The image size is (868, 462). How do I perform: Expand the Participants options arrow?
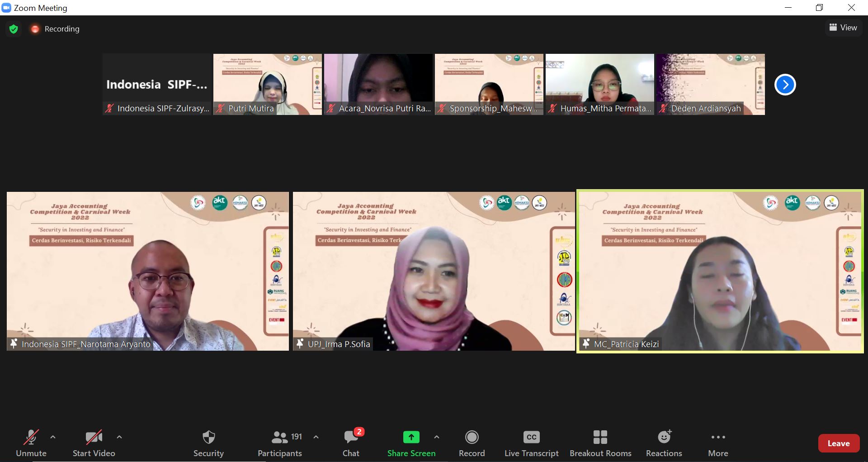click(x=316, y=437)
